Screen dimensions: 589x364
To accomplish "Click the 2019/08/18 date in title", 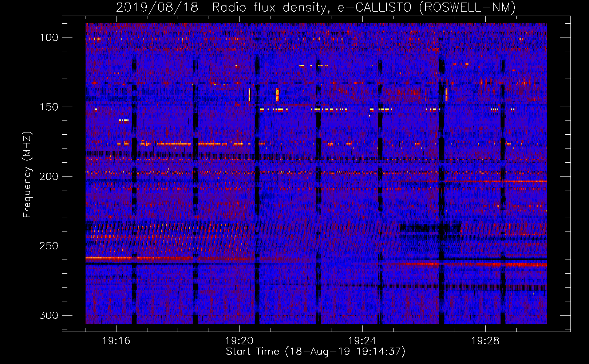I will pyautogui.click(x=157, y=7).
